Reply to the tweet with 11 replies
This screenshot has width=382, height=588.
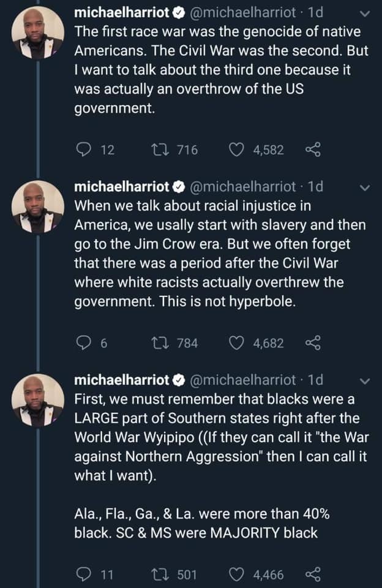(83, 575)
